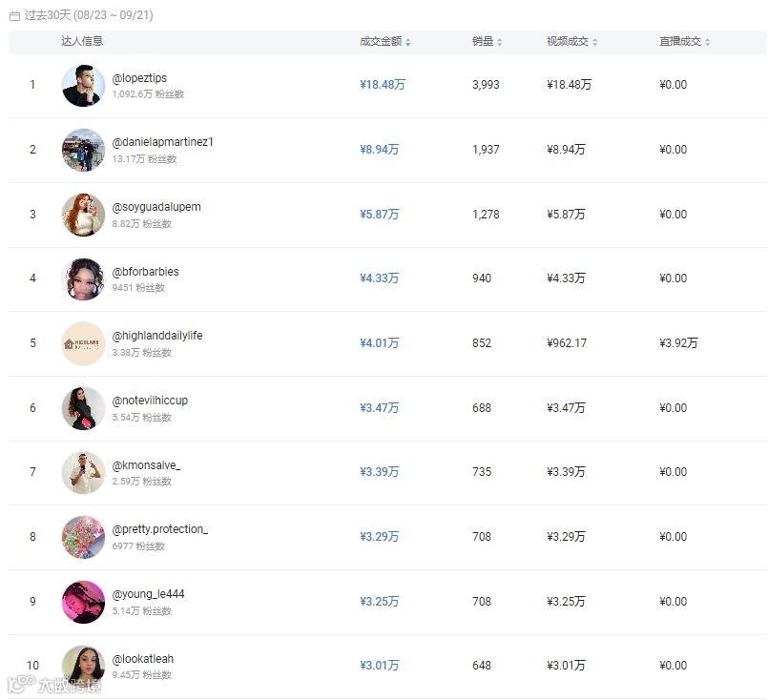The width and height of the screenshot is (768, 700).
Task: Open @soyguadalupem creator link
Action: 156,207
